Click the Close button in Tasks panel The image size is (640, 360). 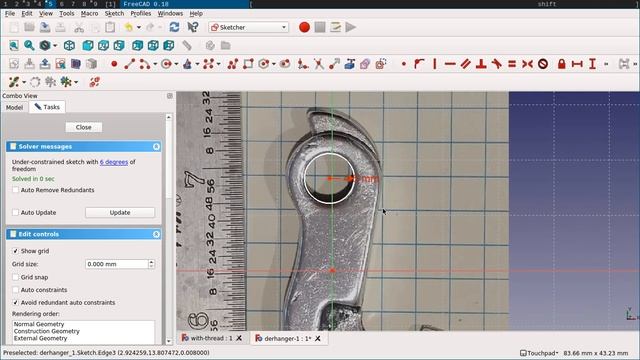pos(84,127)
